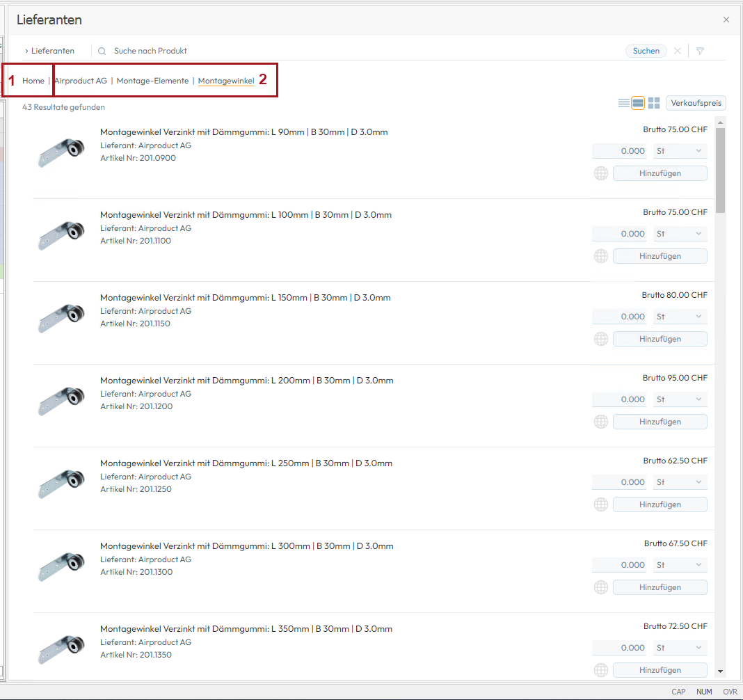Screen dimensions: 743x700
Task: Select Montagewinkel breadcrumb
Action: (x=226, y=81)
